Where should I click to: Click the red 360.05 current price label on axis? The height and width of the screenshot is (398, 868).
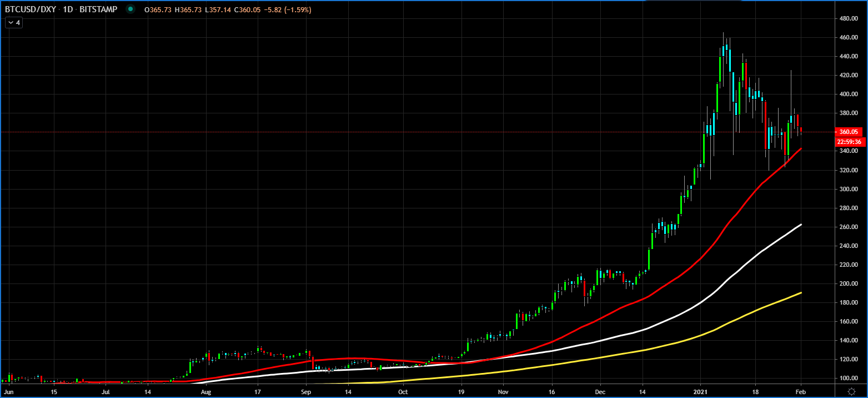pos(850,132)
